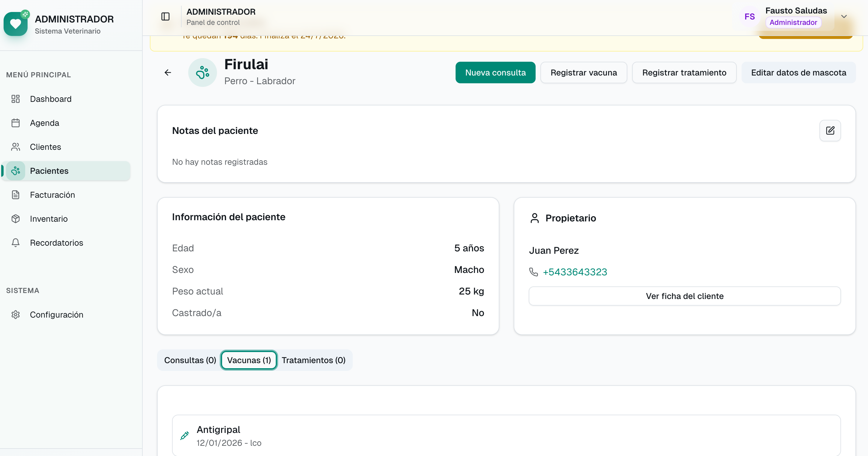This screenshot has height=456, width=868.
Task: Click the edit patient notes pencil icon
Action: point(830,131)
